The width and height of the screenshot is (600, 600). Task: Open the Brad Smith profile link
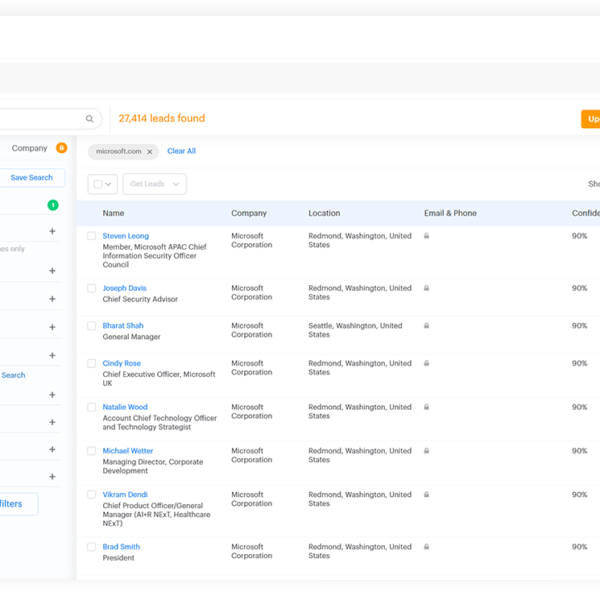pos(121,547)
